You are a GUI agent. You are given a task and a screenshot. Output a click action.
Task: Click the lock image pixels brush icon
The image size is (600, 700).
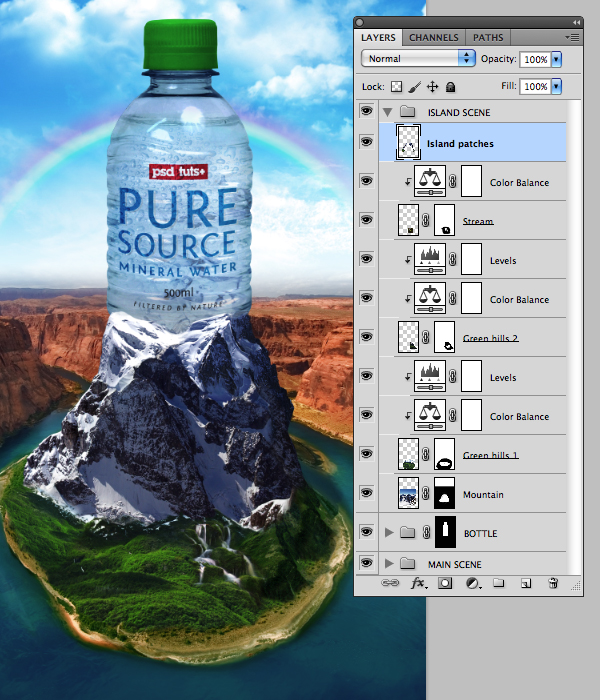(415, 87)
